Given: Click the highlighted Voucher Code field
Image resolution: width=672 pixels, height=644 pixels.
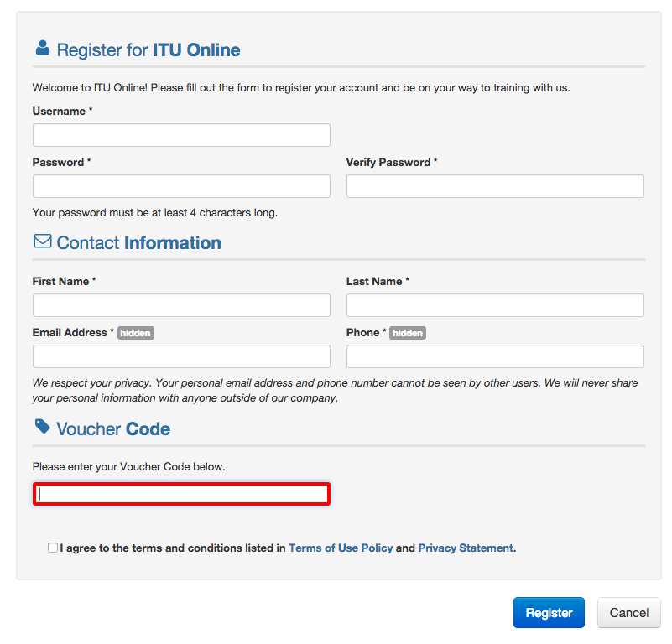Looking at the screenshot, I should click(x=181, y=494).
